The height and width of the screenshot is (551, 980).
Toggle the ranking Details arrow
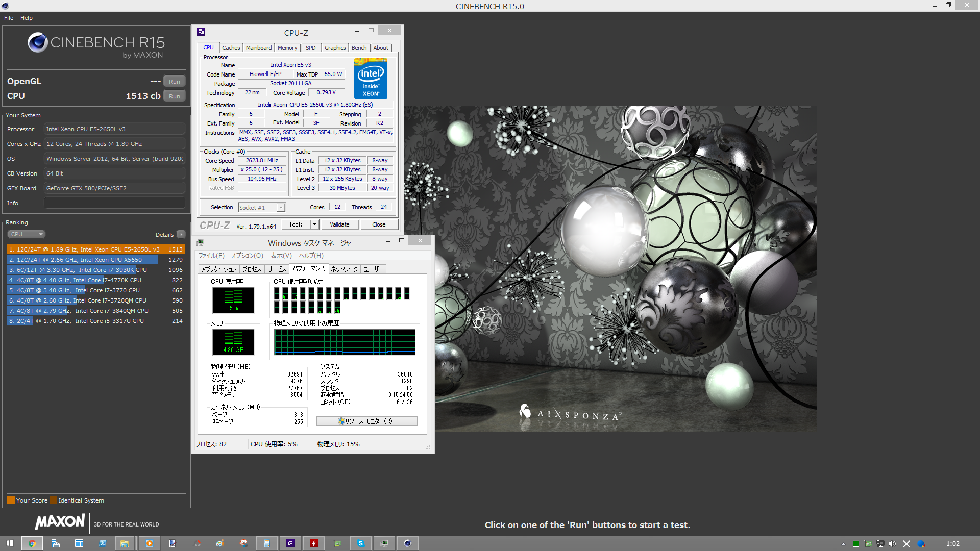coord(181,235)
